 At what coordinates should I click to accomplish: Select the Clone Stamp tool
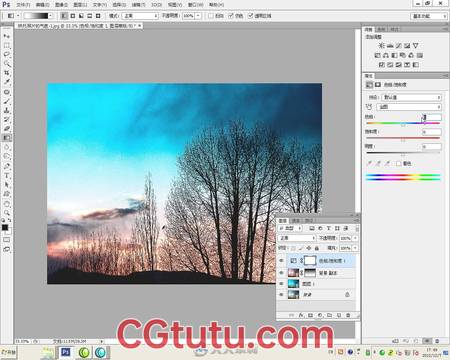point(6,110)
